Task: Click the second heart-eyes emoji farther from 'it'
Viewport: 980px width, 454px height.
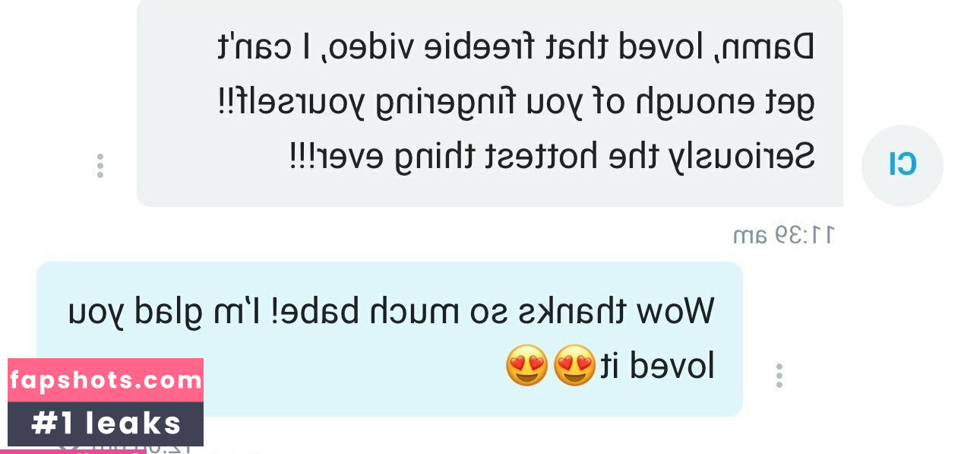Action: (x=526, y=365)
